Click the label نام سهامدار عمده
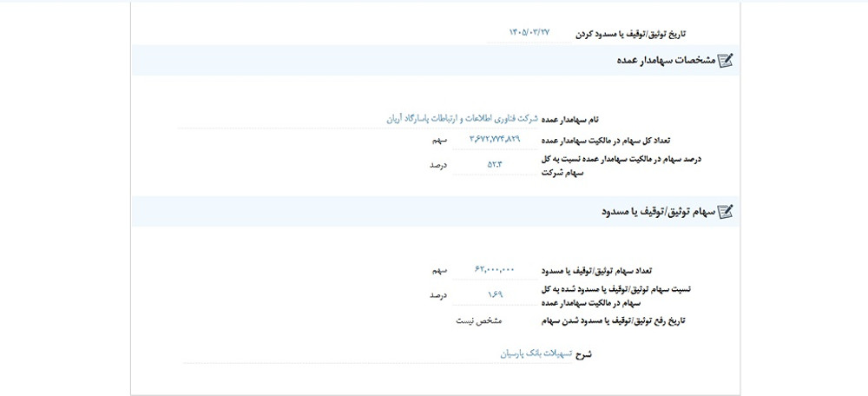 569,120
